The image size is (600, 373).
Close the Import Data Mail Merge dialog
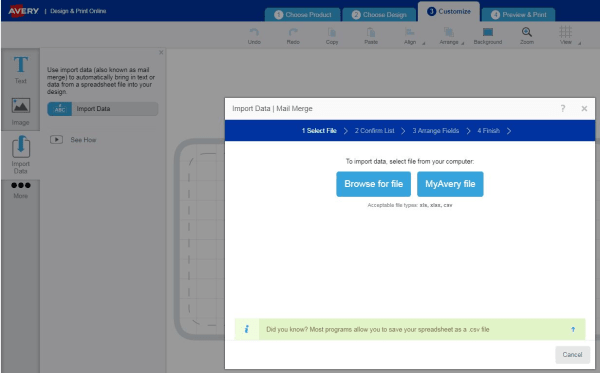pos(584,109)
